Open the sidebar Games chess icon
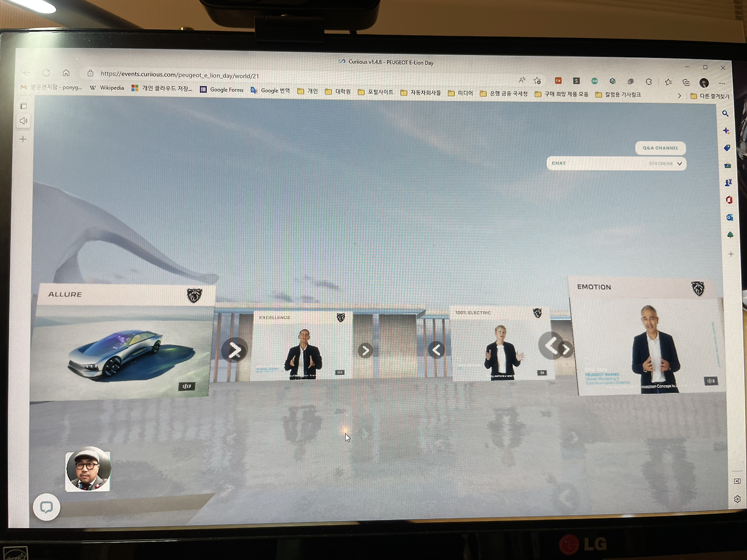This screenshot has height=560, width=747. pyautogui.click(x=728, y=183)
